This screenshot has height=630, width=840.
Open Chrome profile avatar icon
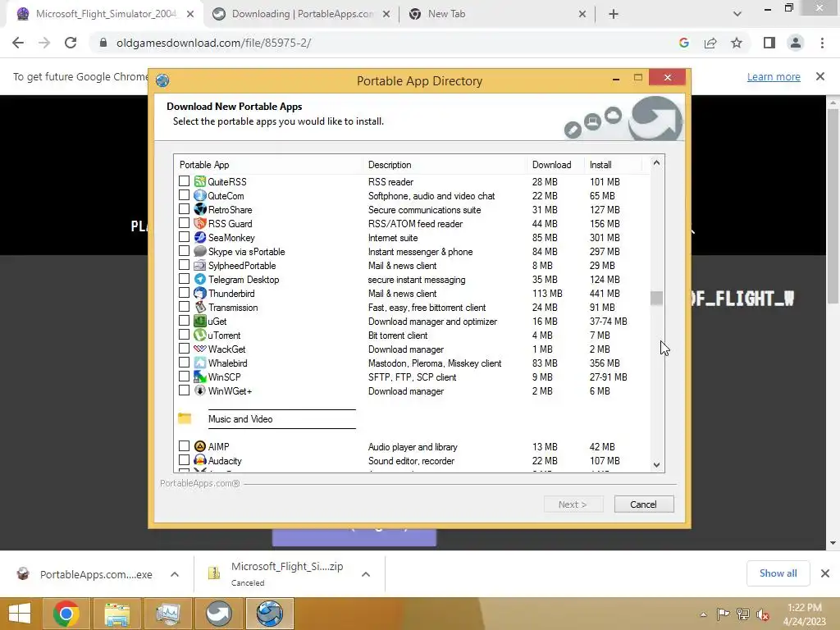(796, 43)
